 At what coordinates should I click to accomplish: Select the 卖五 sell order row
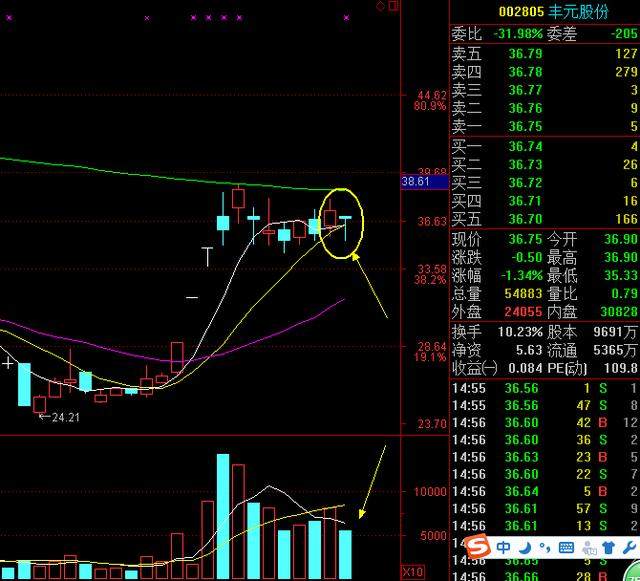pyautogui.click(x=544, y=53)
